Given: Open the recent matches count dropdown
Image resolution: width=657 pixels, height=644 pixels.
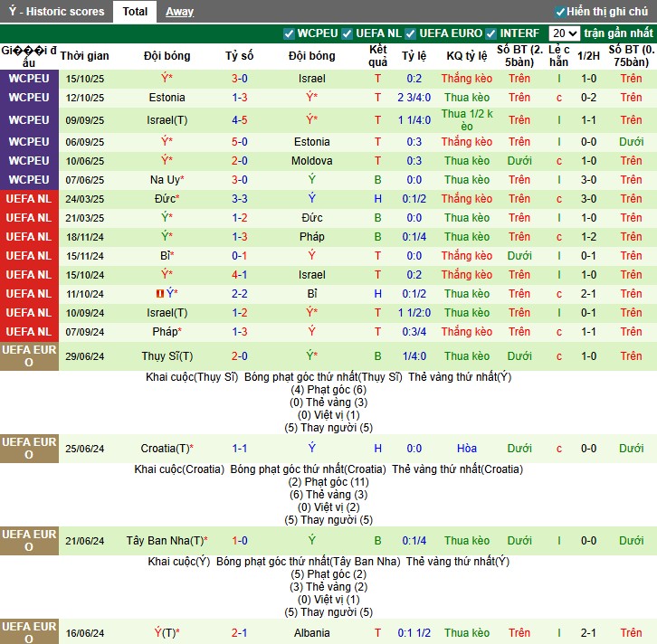Looking at the screenshot, I should point(565,33).
